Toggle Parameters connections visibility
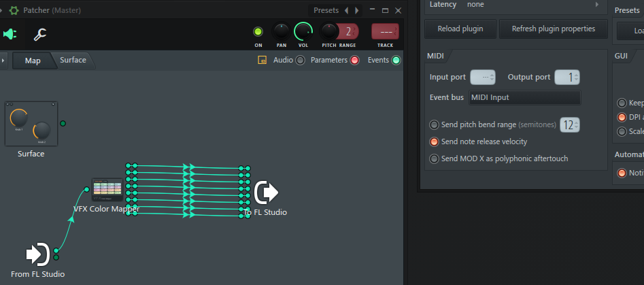This screenshot has height=285, width=644. tap(354, 61)
